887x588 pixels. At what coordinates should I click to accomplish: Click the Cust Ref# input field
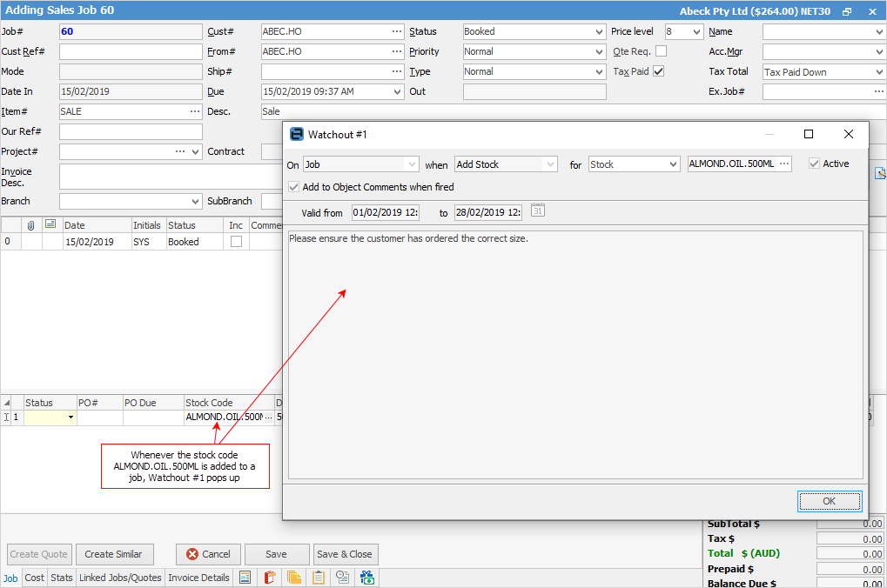pyautogui.click(x=131, y=51)
